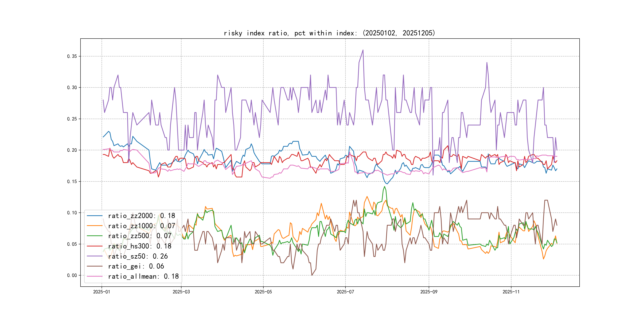Click the ratio_allmean pink legend line
This screenshot has width=644, height=322.
pos(94,276)
